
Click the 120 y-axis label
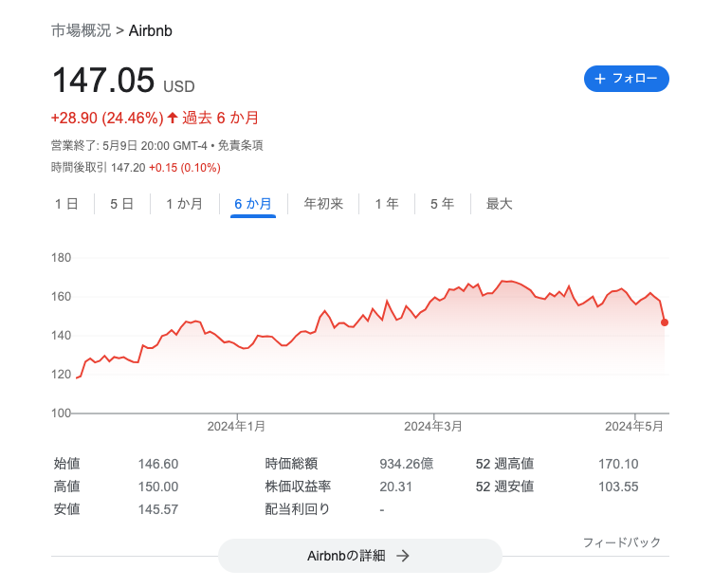[61, 375]
